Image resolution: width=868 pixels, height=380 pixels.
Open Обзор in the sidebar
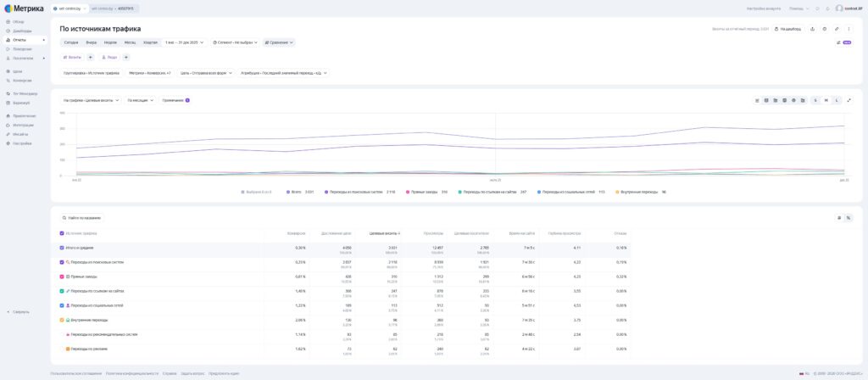point(19,21)
